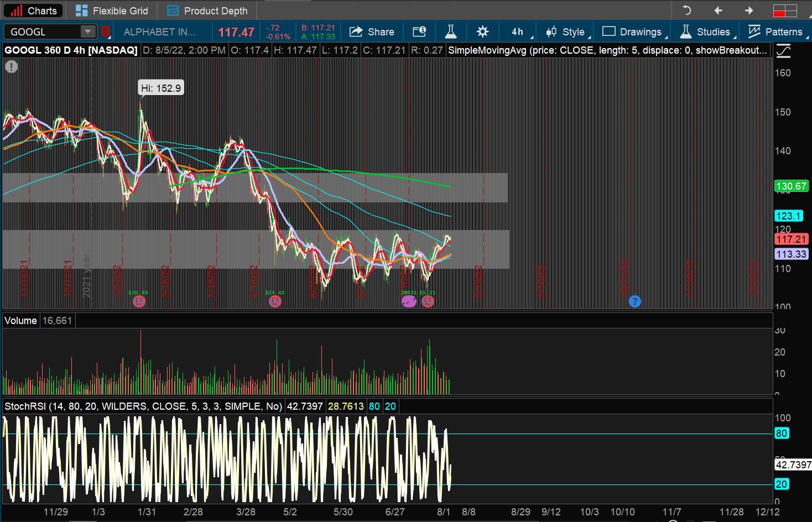
Task: Click the red 117.21 price label
Action: [792, 239]
